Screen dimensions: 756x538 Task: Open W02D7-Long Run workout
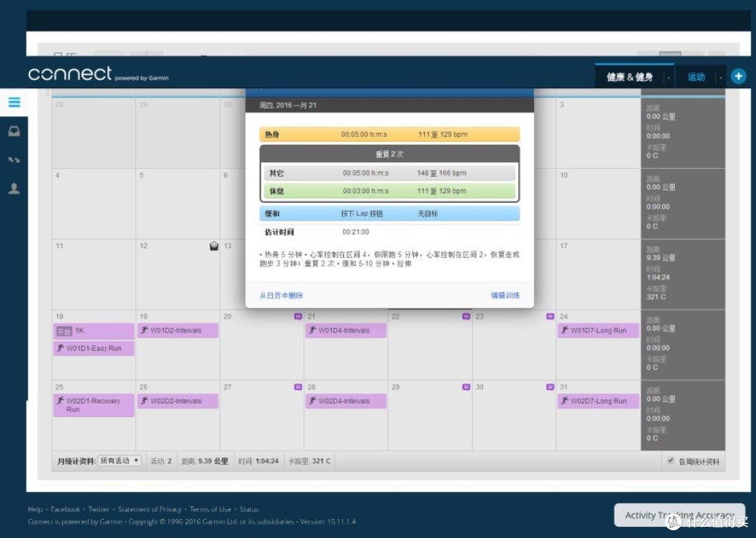pyautogui.click(x=598, y=401)
